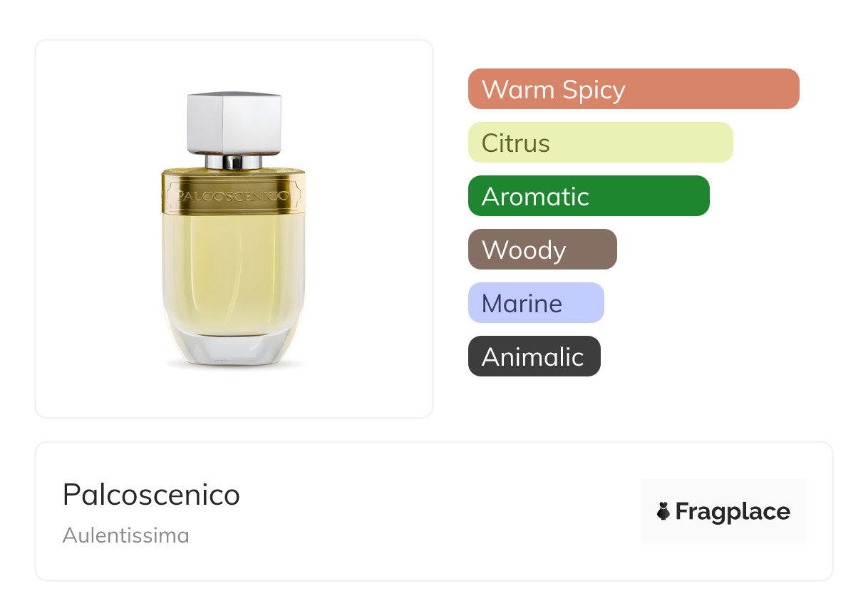Screen dimensions: 868x616
Task: Click the gold engraved Palcoscenico band on bottle
Action: click(x=233, y=194)
